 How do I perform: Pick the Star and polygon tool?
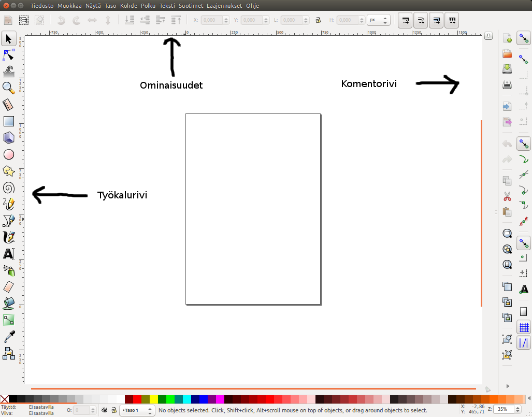(x=8, y=171)
